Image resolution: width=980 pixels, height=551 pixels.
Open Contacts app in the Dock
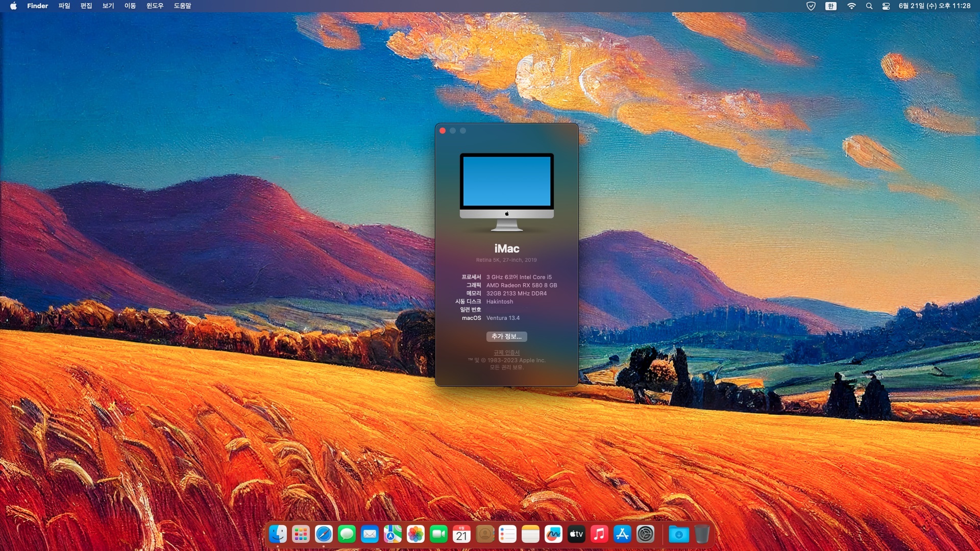[x=484, y=534]
